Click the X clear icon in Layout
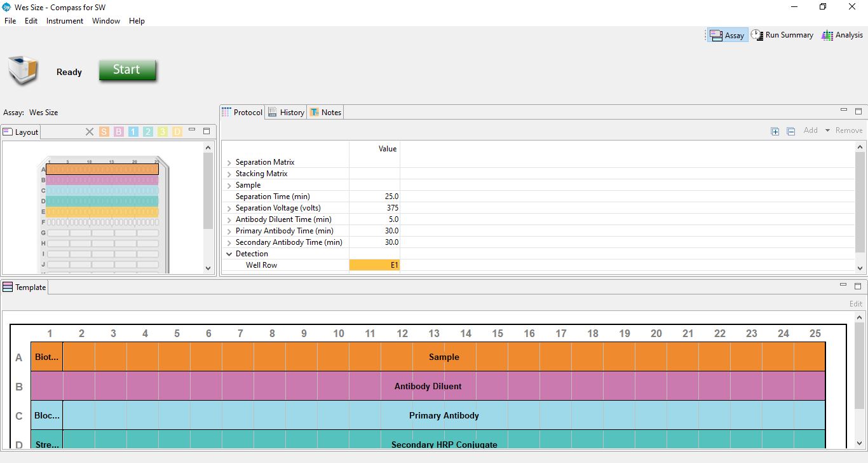The height and width of the screenshot is (463, 868). pos(89,132)
